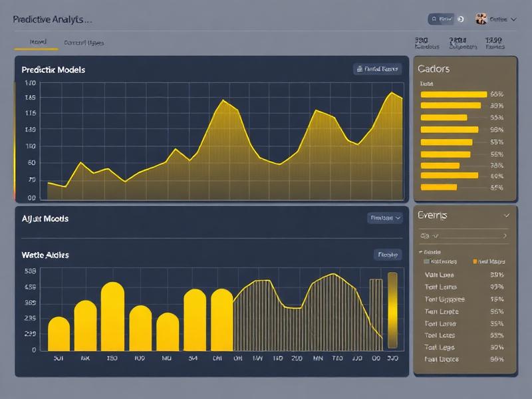The height and width of the screenshot is (399, 532).
Task: Switch to the second tab below title
Action: [x=83, y=43]
